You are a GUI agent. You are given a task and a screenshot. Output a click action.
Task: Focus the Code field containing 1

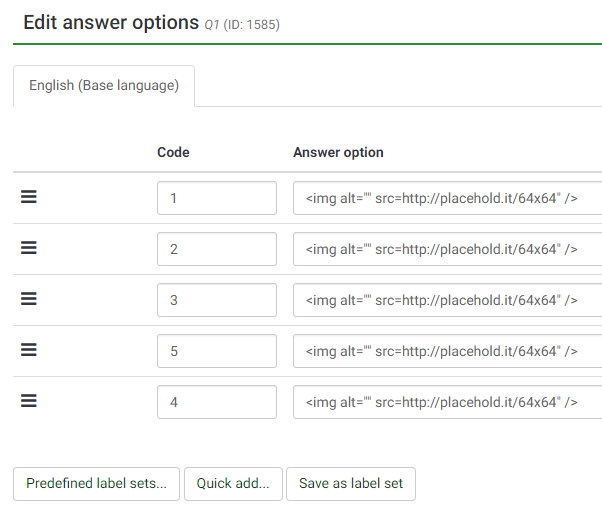click(216, 198)
